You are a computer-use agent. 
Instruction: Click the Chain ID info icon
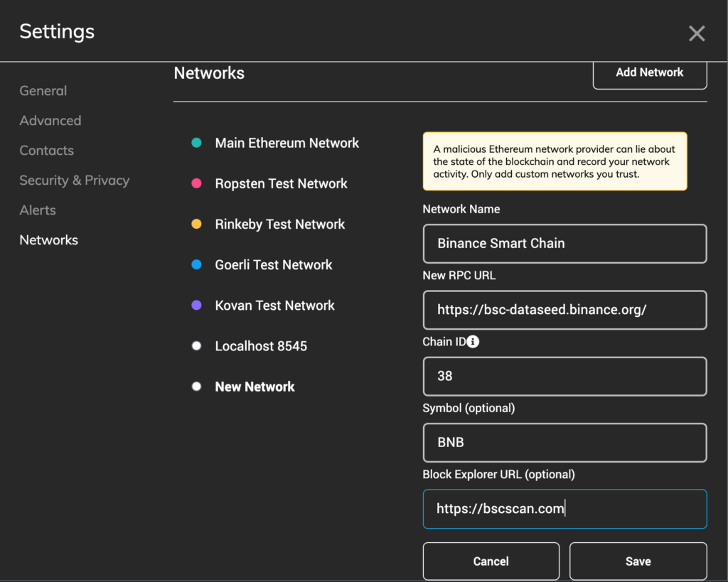click(x=473, y=342)
